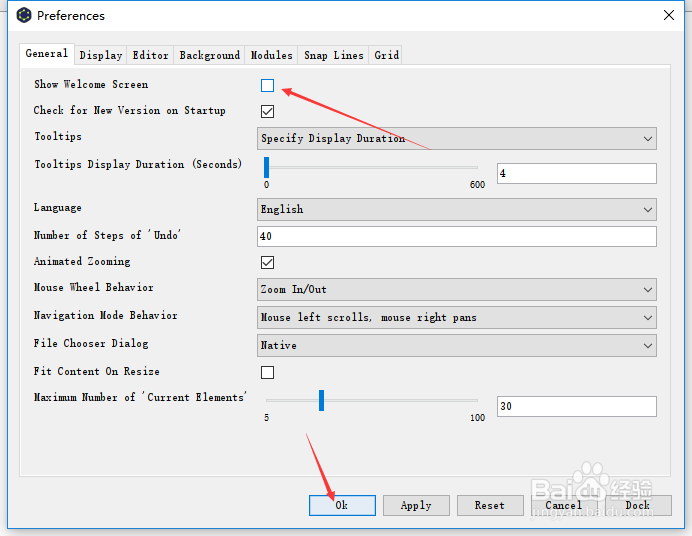Enable the Show Welcome Screen checkbox

[267, 85]
